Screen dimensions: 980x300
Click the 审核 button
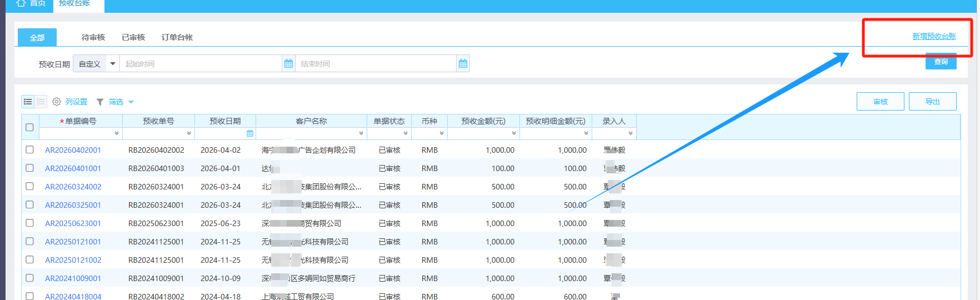[881, 102]
